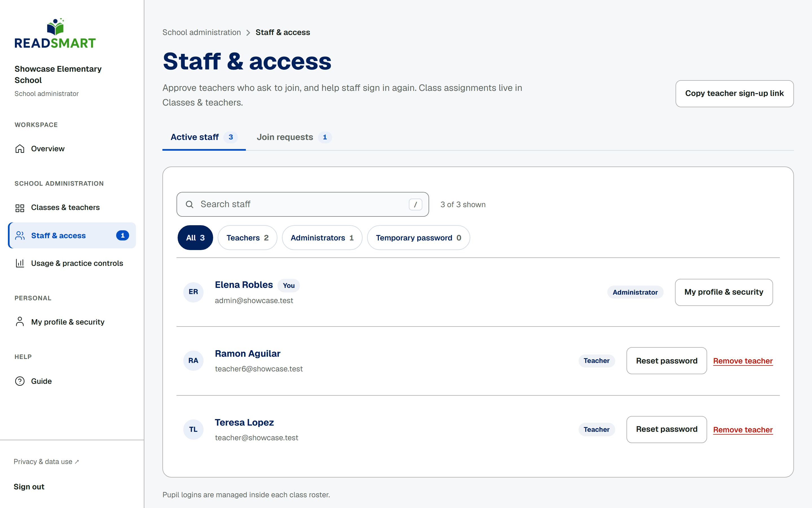Click the Administrator role badge
The image size is (812, 508).
pos(635,292)
